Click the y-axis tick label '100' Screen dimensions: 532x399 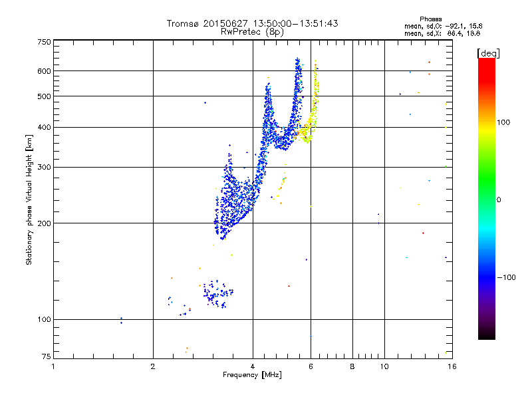44,320
